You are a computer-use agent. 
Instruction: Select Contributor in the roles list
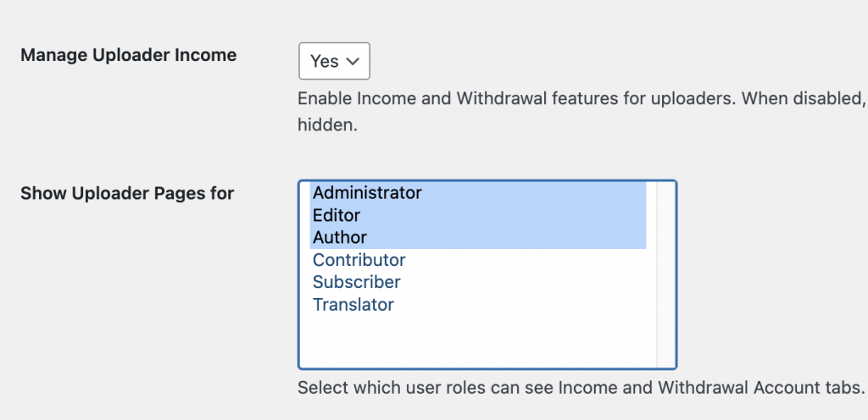click(359, 260)
